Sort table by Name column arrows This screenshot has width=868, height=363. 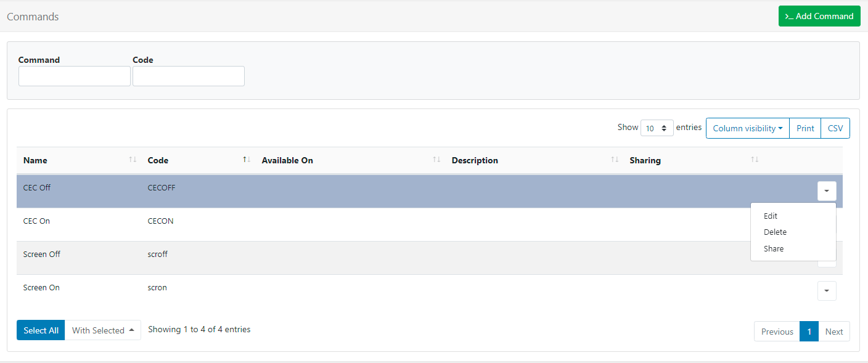tap(133, 160)
